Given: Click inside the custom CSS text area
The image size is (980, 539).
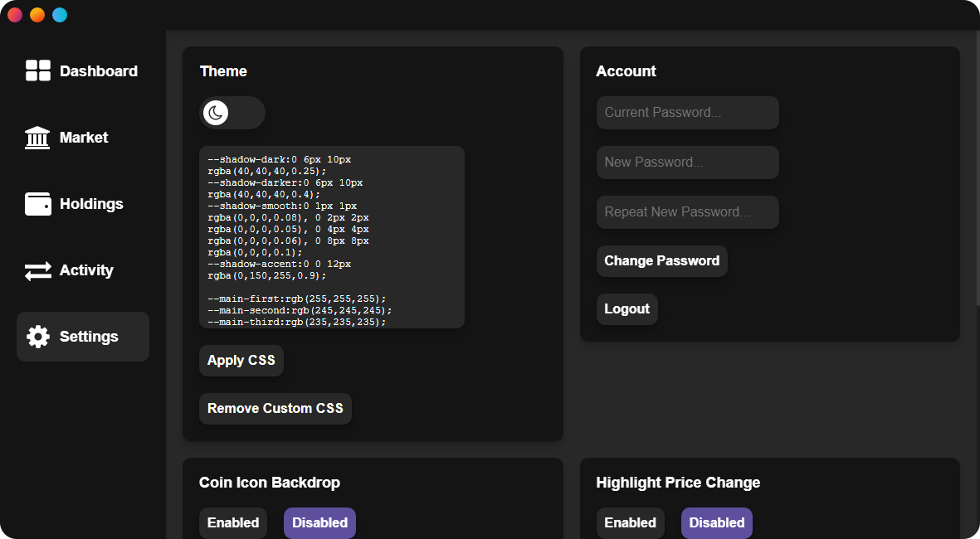Looking at the screenshot, I should click(332, 237).
